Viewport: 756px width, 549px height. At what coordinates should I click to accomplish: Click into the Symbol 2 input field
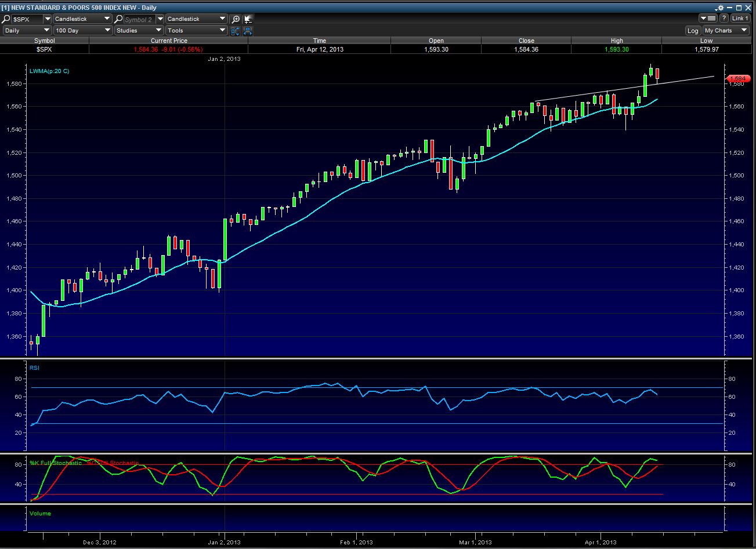pyautogui.click(x=139, y=19)
